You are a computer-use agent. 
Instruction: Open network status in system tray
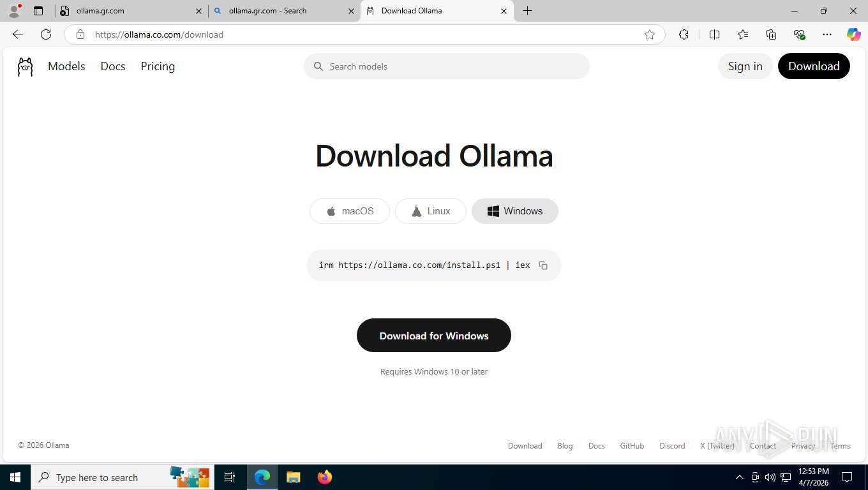click(786, 477)
